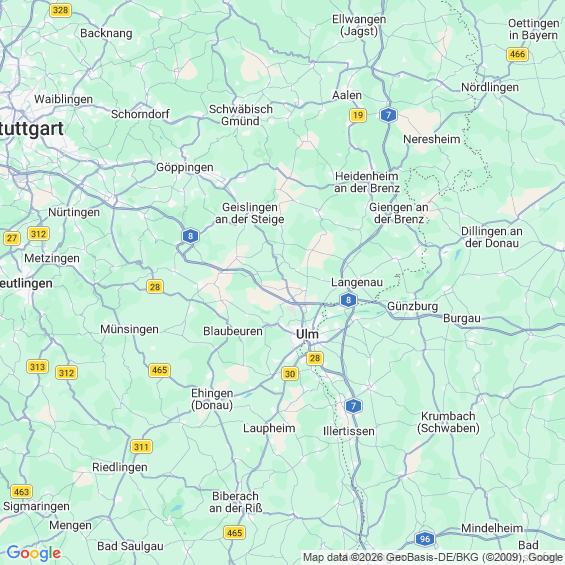Select the Krumbach (Schwaben) label
The height and width of the screenshot is (565, 565).
pyautogui.click(x=448, y=422)
